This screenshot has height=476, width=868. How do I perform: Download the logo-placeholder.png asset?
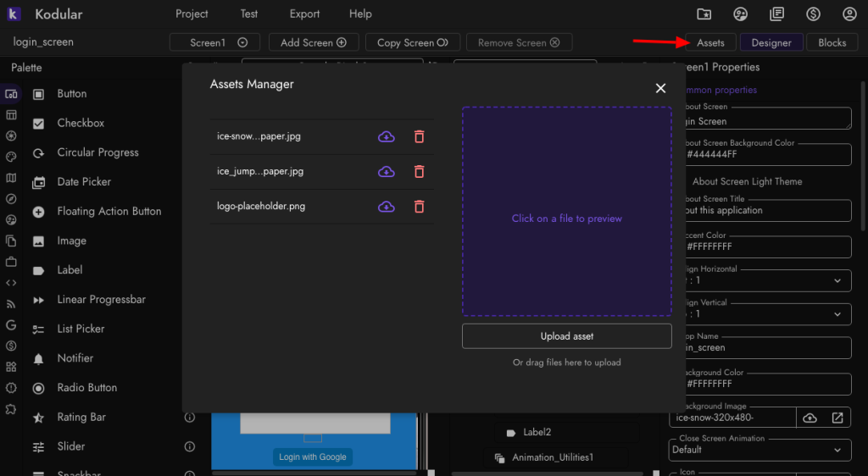tap(387, 207)
